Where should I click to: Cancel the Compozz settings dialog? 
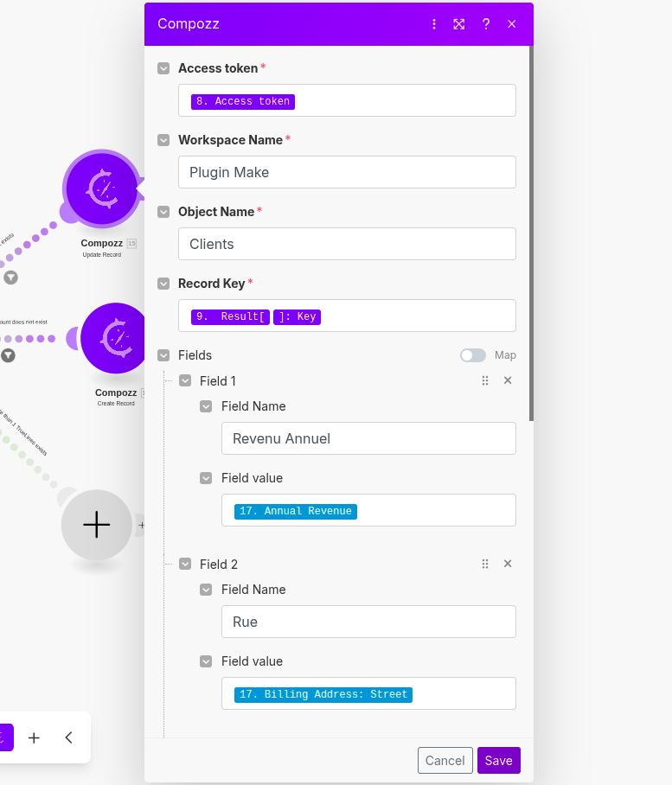coord(445,760)
